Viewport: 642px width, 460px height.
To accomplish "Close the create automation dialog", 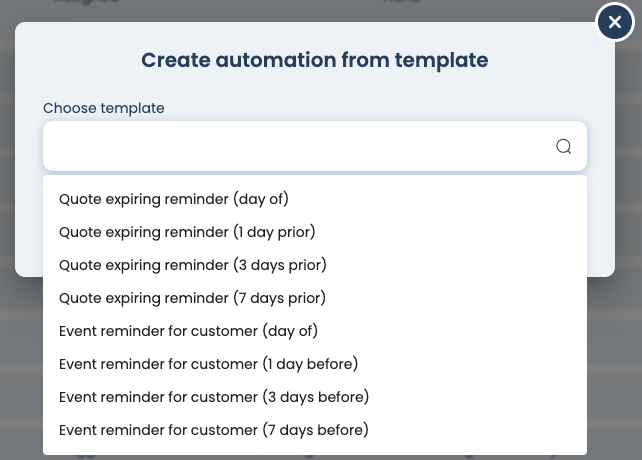I will pyautogui.click(x=615, y=22).
